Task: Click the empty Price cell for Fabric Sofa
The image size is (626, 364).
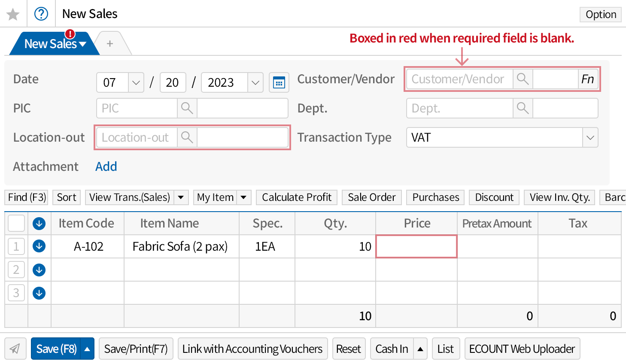Action: coord(416,246)
